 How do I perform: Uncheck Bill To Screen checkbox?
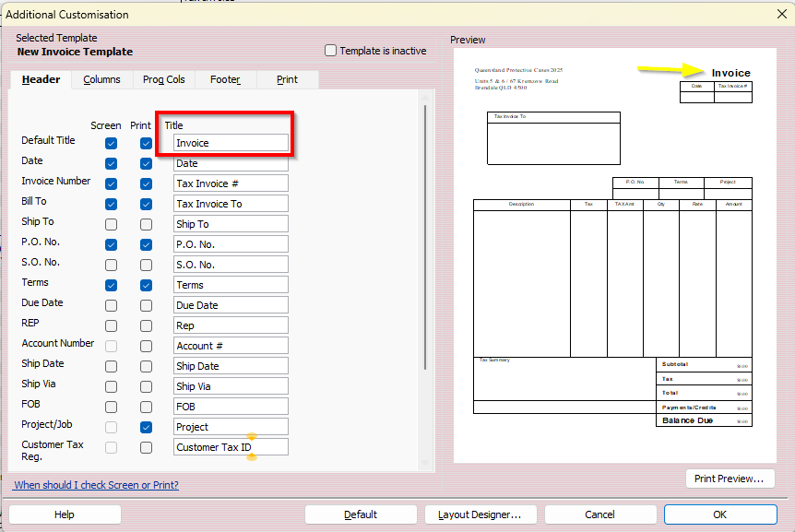coord(111,204)
